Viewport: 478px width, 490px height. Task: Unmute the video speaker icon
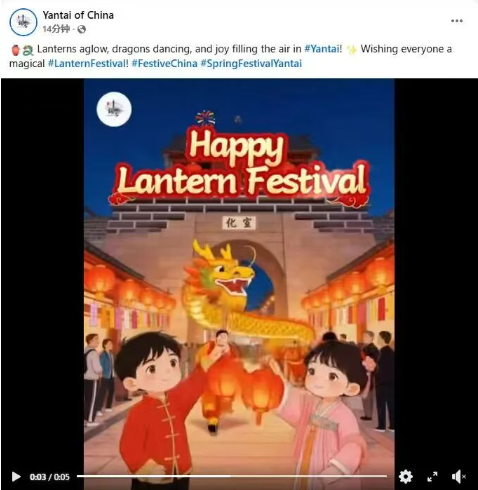458,477
